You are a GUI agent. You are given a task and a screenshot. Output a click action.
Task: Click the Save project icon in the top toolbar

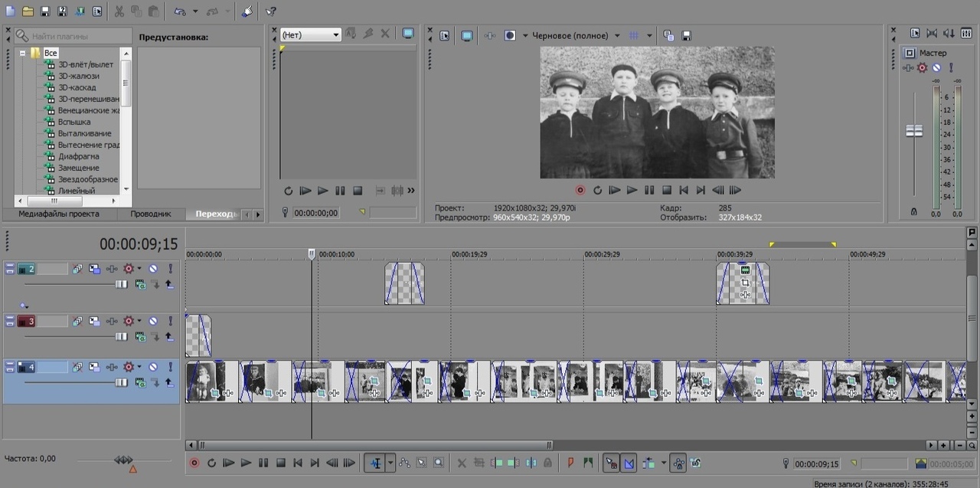[x=45, y=11]
